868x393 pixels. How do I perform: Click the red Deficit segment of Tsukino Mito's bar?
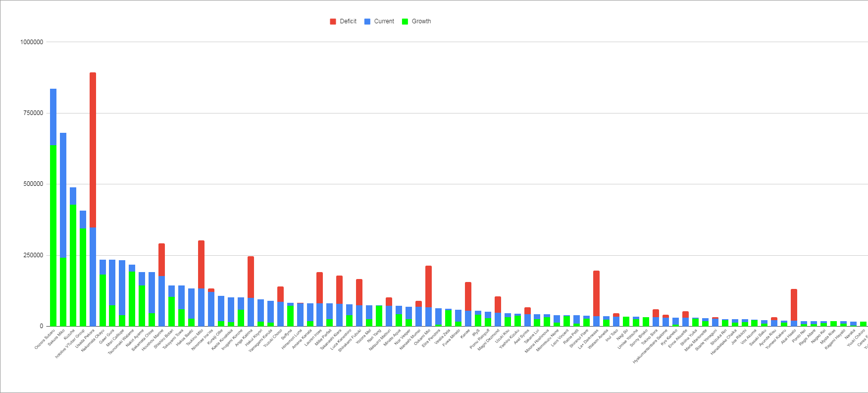coord(201,264)
